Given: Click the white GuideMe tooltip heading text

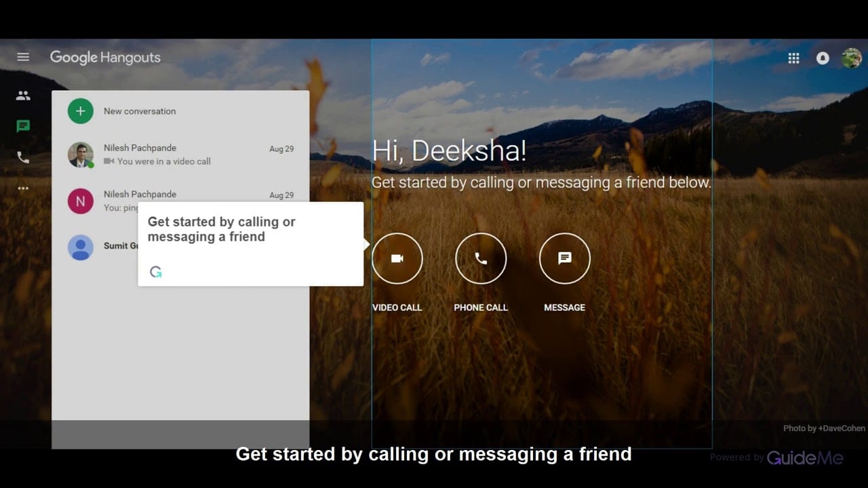Looking at the screenshot, I should coord(222,229).
